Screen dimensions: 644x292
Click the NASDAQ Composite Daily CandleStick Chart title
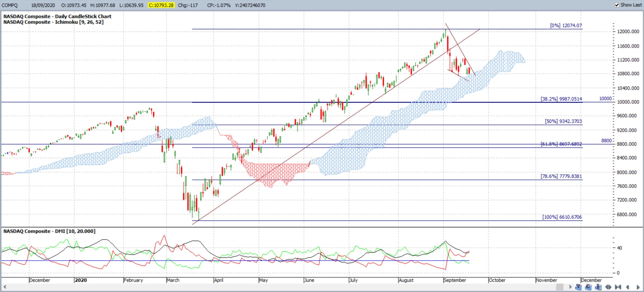click(x=57, y=16)
